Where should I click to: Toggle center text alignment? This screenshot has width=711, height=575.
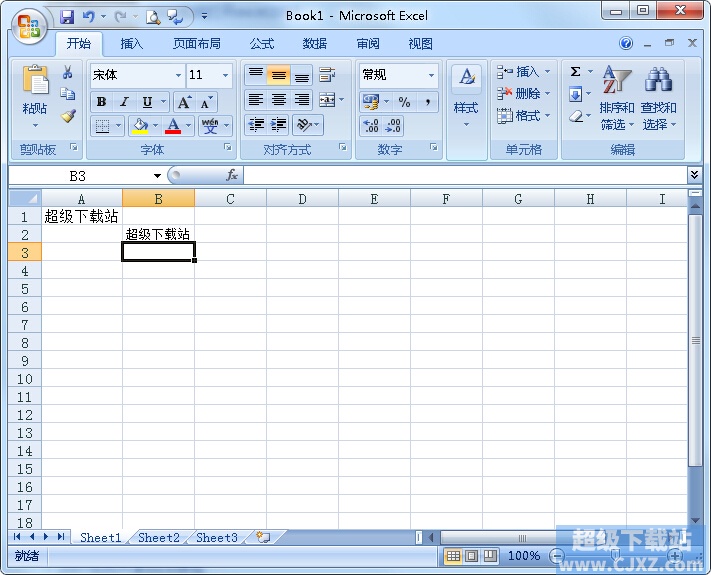point(278,100)
